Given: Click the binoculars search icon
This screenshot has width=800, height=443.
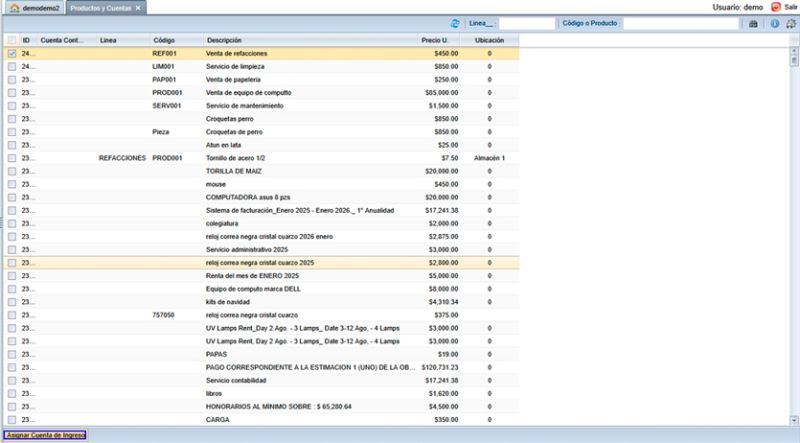Looking at the screenshot, I should click(x=753, y=23).
